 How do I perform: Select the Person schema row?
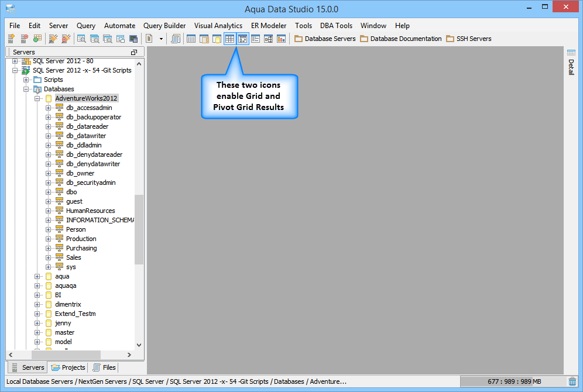[x=76, y=229]
